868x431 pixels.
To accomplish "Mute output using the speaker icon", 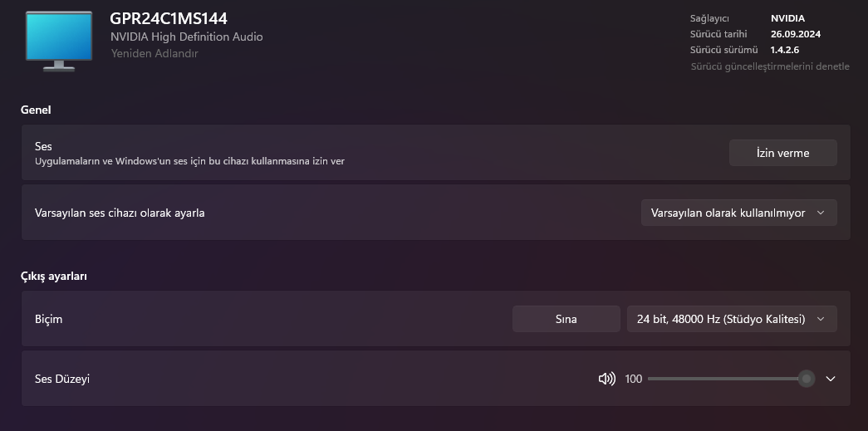I will (x=606, y=379).
